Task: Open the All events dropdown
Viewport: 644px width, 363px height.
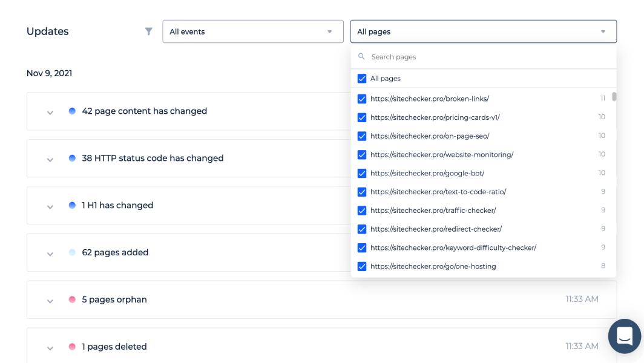Action: [253, 31]
